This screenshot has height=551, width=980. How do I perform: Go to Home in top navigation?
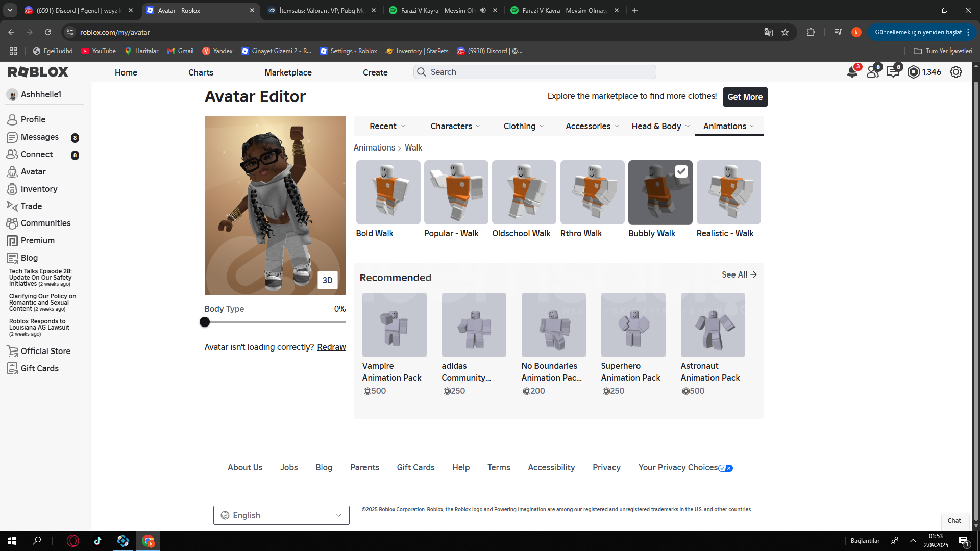click(126, 72)
